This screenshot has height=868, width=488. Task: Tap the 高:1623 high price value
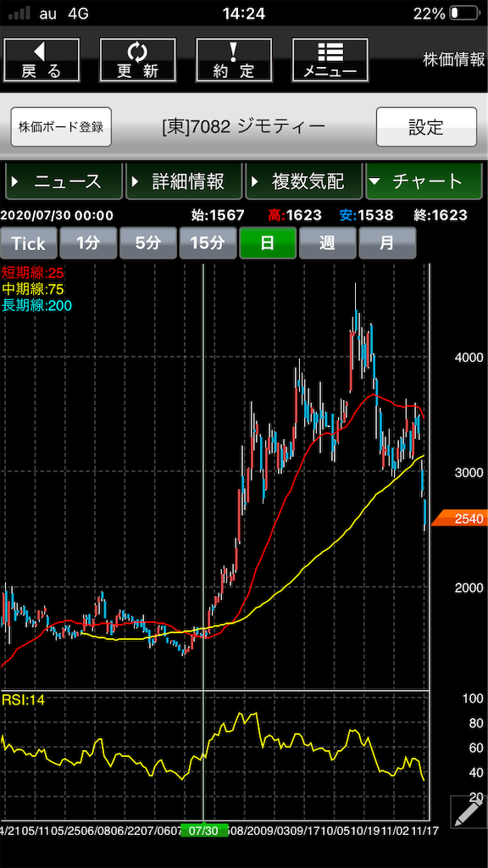point(294,215)
